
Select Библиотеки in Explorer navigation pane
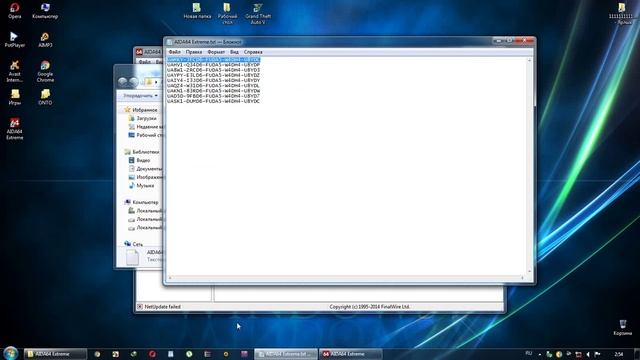[142, 152]
